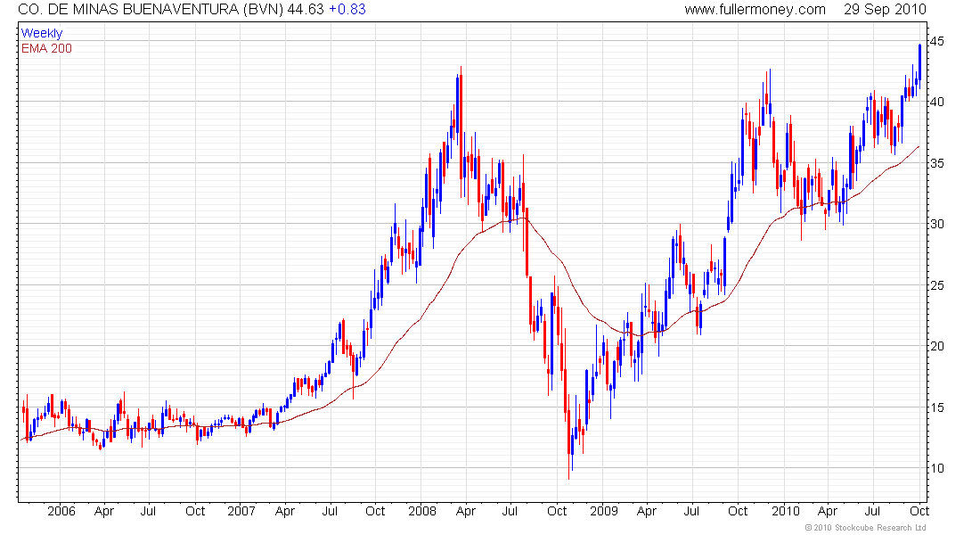Image resolution: width=980 pixels, height=535 pixels.
Task: Select the EMA 200 legend label
Action: pyautogui.click(x=47, y=48)
